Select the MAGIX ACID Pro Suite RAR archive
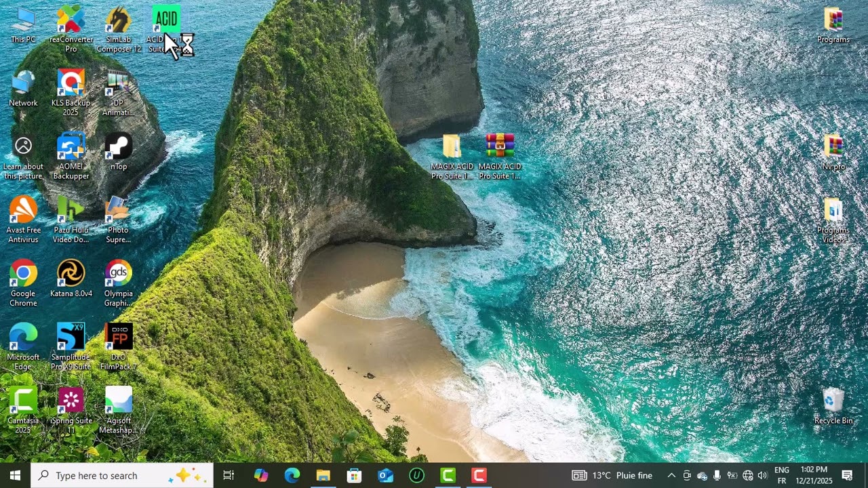This screenshot has height=488, width=868. [x=500, y=157]
